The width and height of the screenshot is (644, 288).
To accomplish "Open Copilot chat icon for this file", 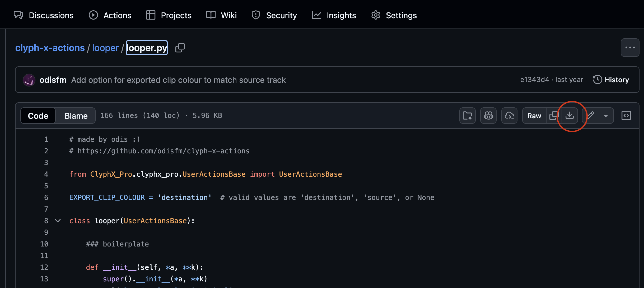I will 488,116.
